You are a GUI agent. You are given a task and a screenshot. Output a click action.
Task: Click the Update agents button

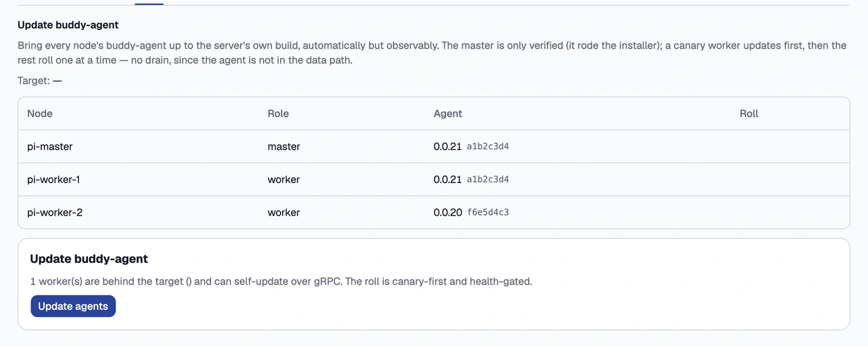pos(73,306)
